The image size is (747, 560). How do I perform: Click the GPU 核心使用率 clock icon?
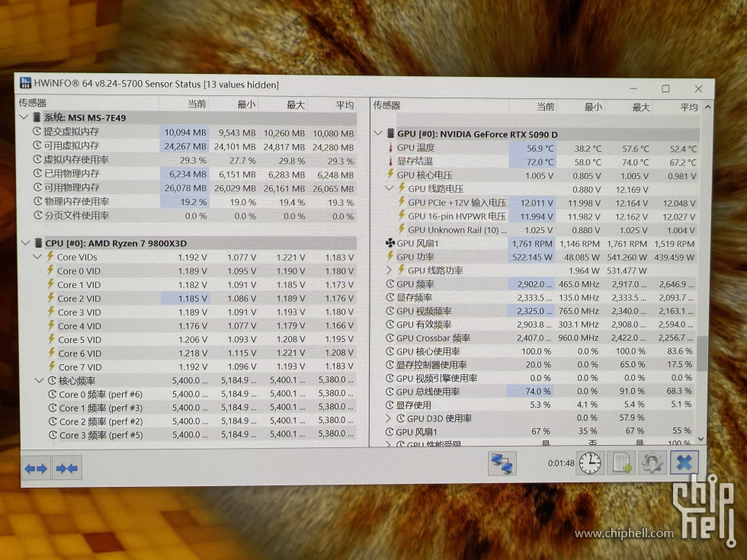point(390,351)
